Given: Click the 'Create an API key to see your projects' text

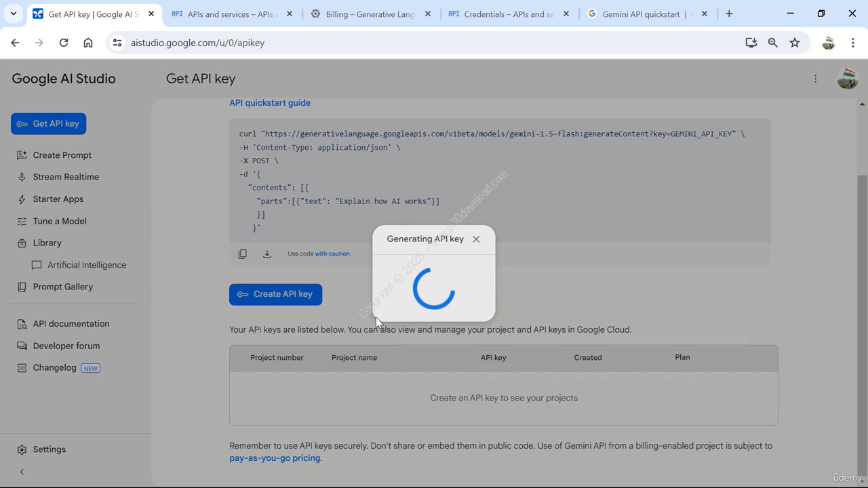Looking at the screenshot, I should pyautogui.click(x=504, y=398).
